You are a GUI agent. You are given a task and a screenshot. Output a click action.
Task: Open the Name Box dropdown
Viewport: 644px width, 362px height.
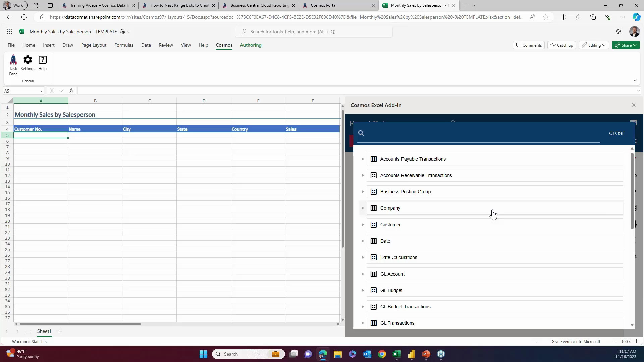coord(41,91)
